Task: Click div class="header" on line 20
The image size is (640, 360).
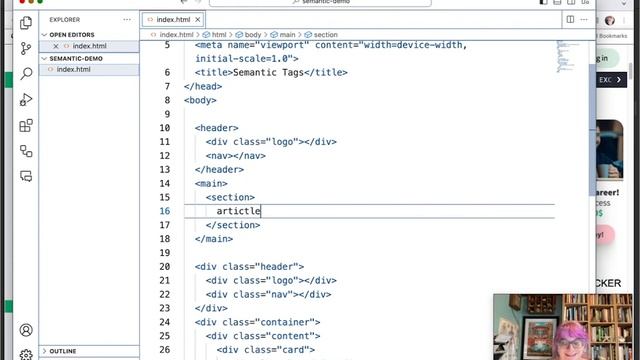Action: click(249, 267)
